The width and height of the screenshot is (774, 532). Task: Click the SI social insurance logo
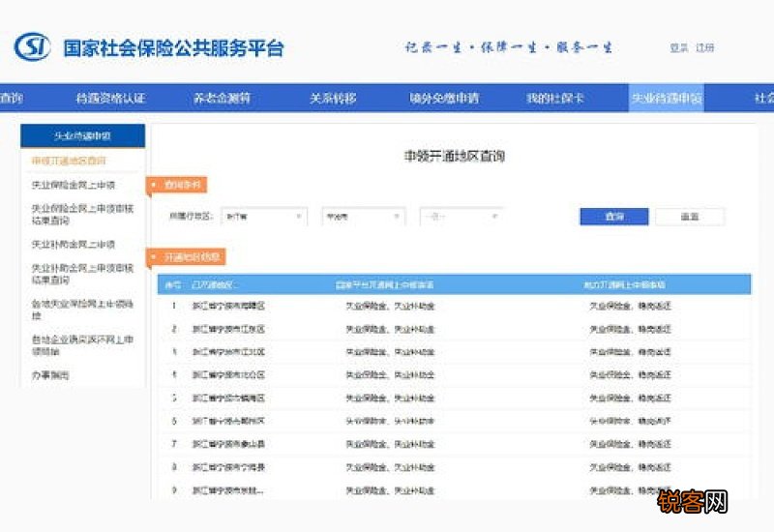(x=33, y=46)
